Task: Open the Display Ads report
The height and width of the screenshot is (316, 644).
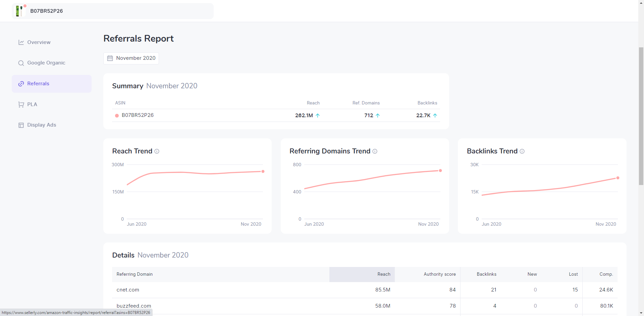Action: [x=42, y=125]
